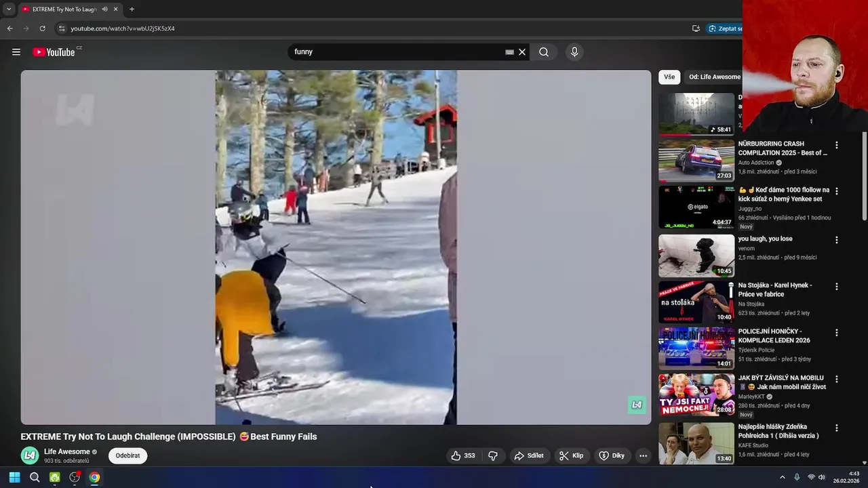Close the YouTube browser tab

point(115,9)
